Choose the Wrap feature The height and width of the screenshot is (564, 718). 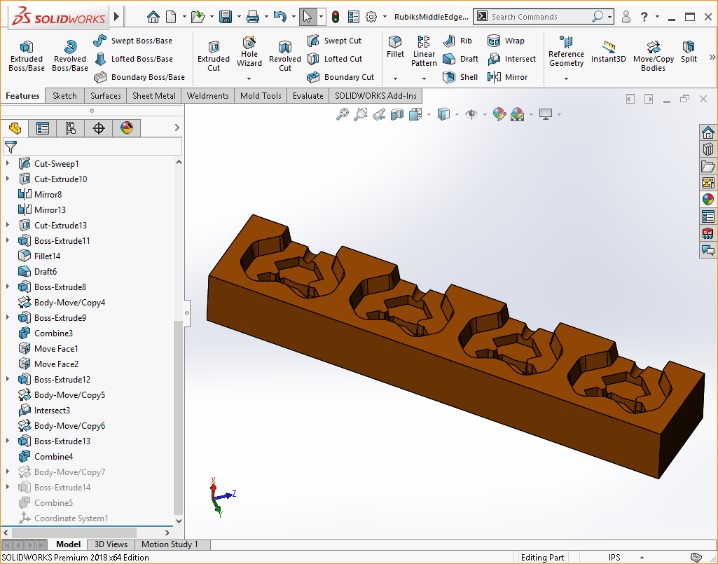[x=506, y=41]
